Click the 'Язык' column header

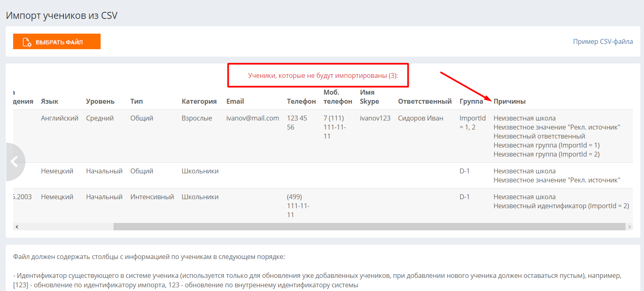[x=50, y=101]
